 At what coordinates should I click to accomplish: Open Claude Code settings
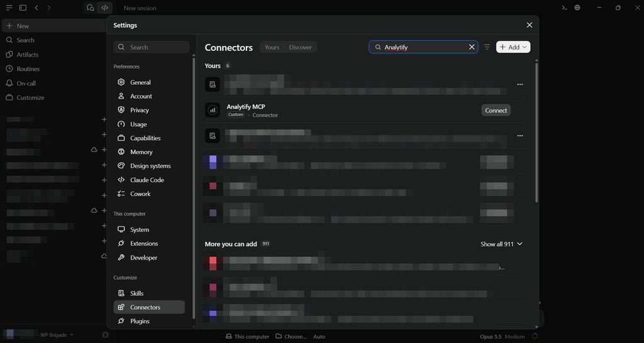point(149,180)
